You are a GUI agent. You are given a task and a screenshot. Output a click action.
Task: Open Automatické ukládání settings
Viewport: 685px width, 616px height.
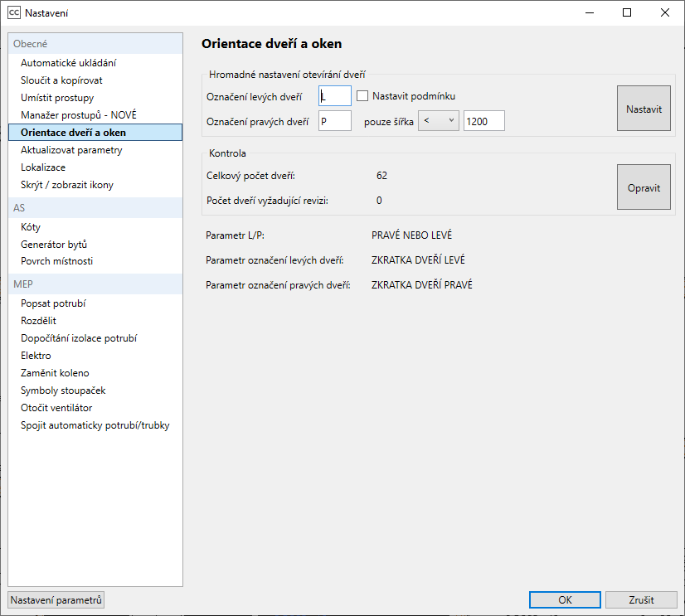click(95, 63)
